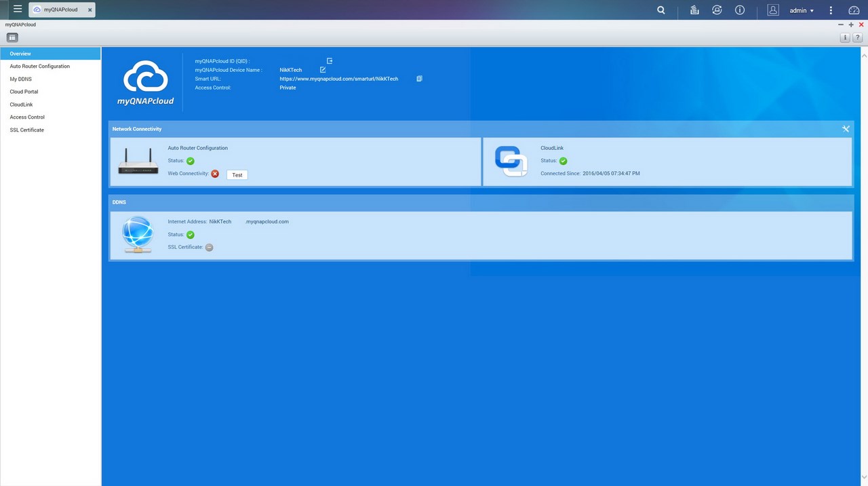Open SSL Certificate section
868x486 pixels.
point(50,130)
